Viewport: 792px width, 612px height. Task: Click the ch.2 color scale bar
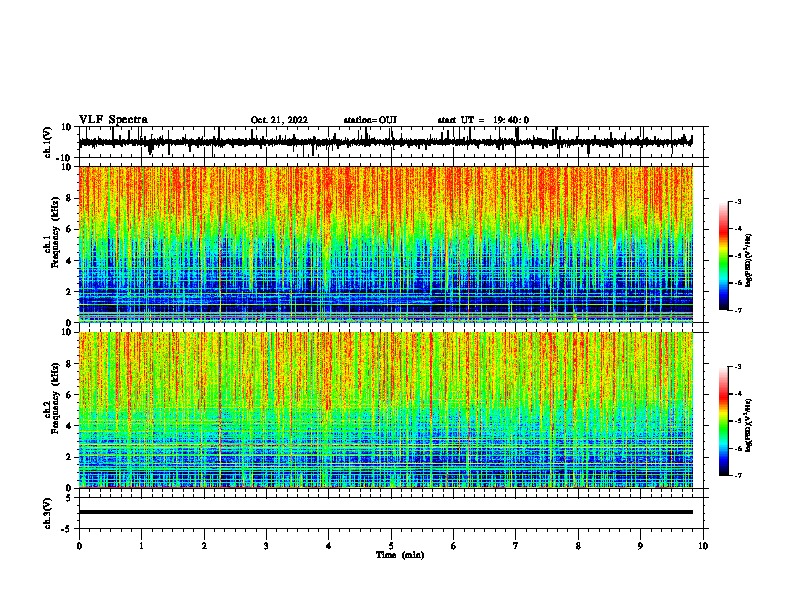point(724,421)
